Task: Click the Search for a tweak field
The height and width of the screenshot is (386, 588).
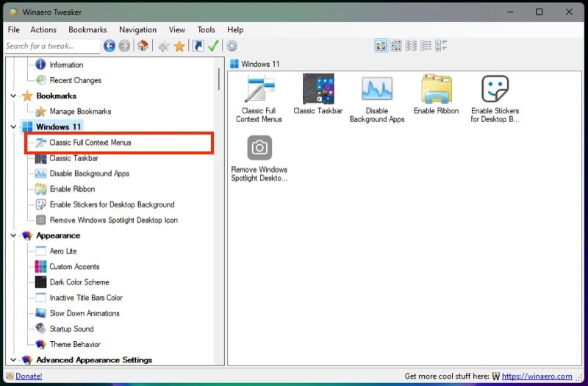Action: [52, 46]
